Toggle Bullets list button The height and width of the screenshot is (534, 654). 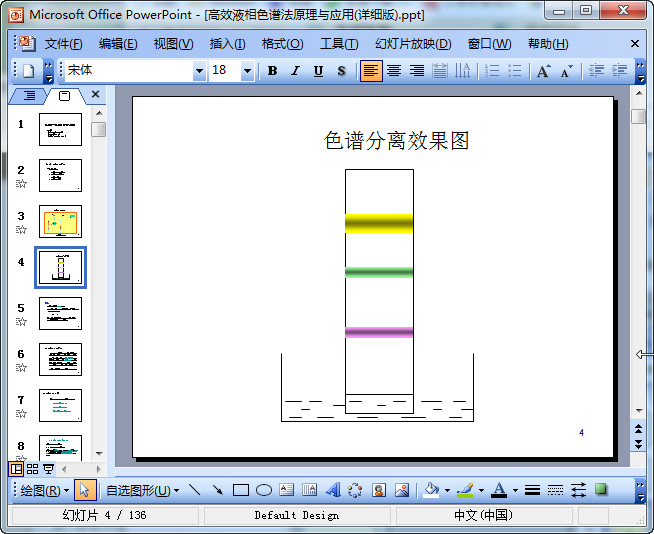click(x=515, y=71)
